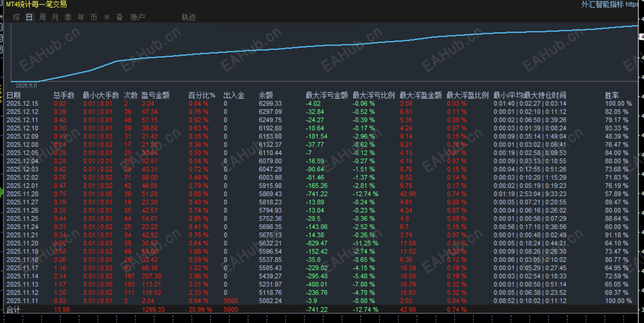
Task: Switch to the 月 monthly tab
Action: click(55, 17)
